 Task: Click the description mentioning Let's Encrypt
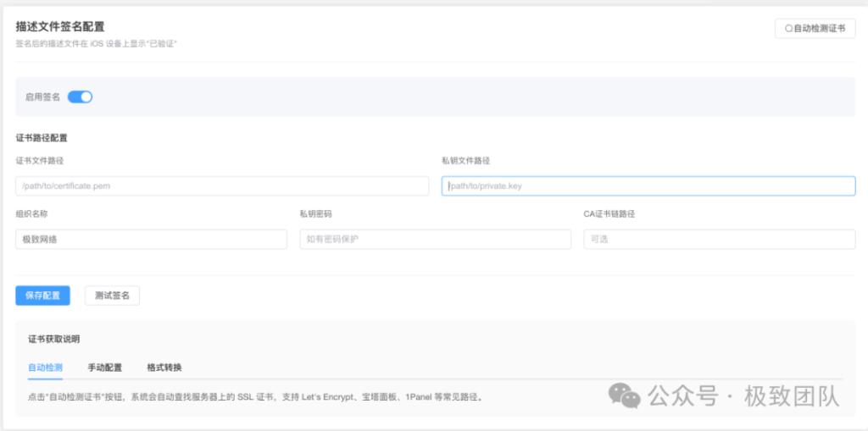click(x=256, y=396)
